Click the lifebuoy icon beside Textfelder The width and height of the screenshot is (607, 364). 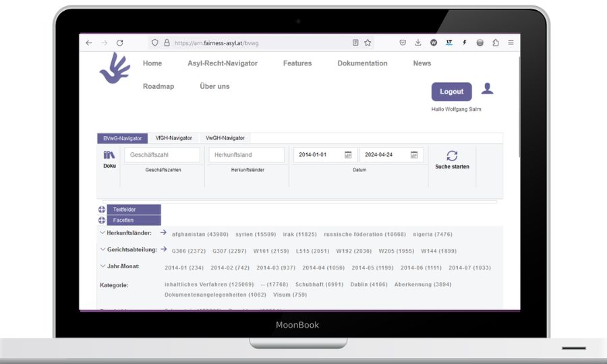(x=102, y=210)
